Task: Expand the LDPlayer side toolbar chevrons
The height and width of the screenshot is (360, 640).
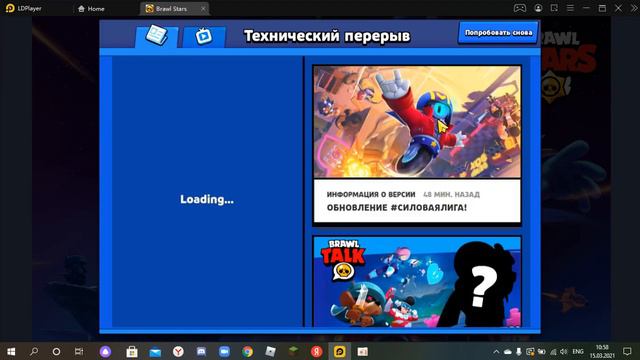Action: point(633,8)
